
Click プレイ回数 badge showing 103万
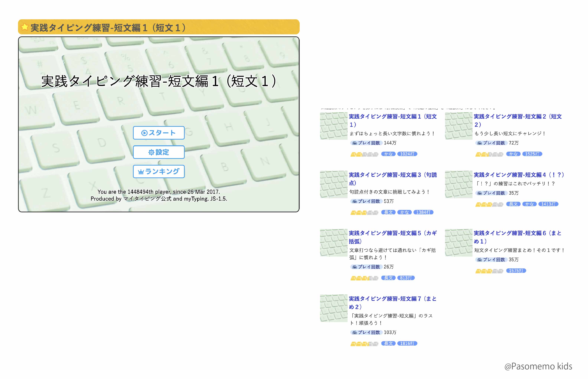coord(366,332)
